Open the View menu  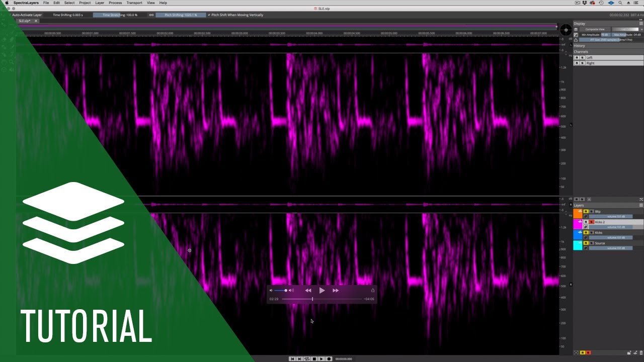click(x=150, y=3)
